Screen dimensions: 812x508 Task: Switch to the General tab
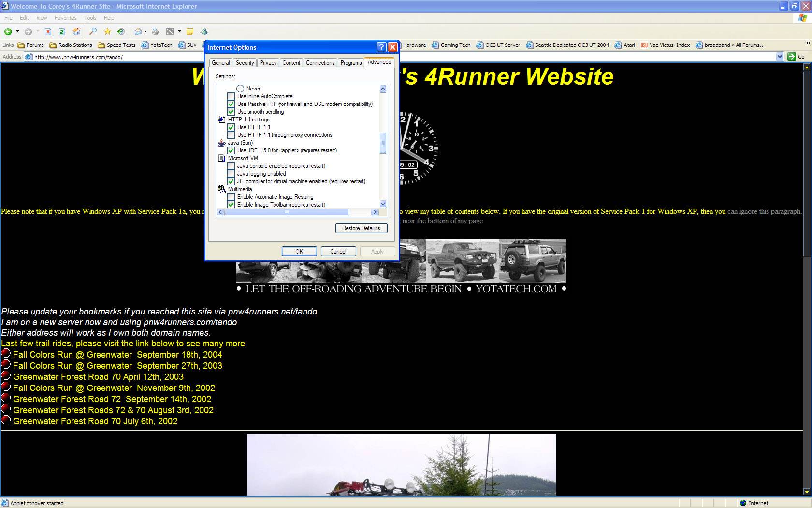tap(221, 63)
